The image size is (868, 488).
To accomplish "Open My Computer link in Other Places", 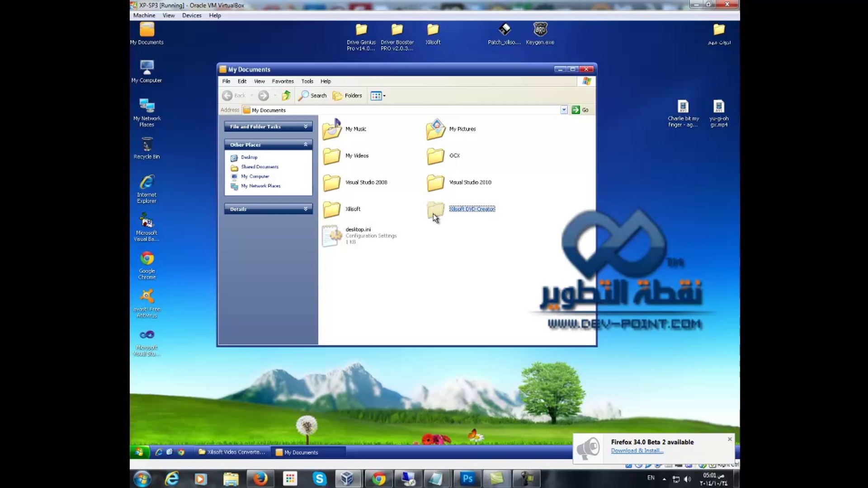I will pyautogui.click(x=255, y=177).
